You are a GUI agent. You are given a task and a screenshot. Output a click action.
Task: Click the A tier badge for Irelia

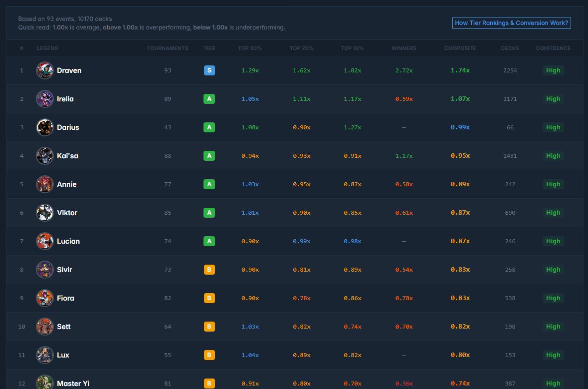[x=209, y=99]
